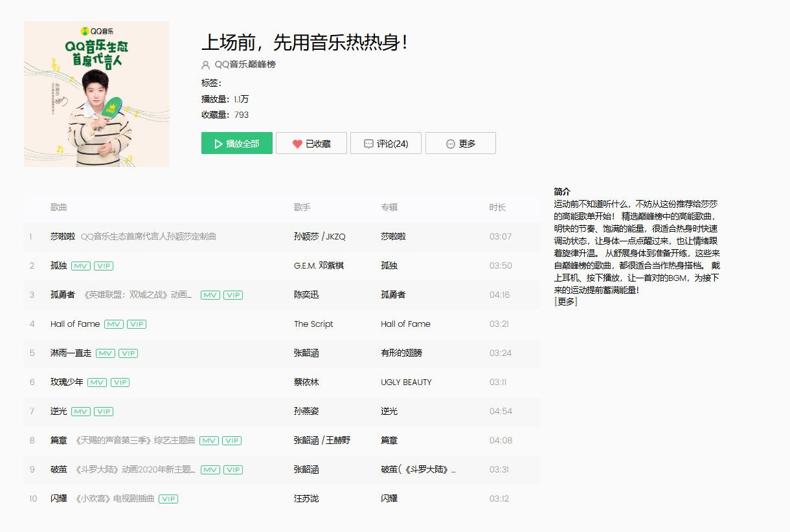
Task: Click the playlist cover image
Action: 96,94
